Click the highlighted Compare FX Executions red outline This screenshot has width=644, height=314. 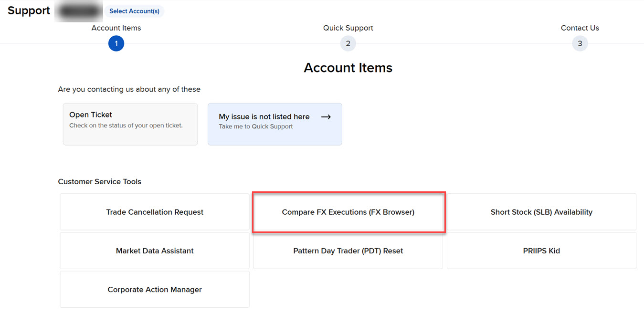(x=348, y=212)
